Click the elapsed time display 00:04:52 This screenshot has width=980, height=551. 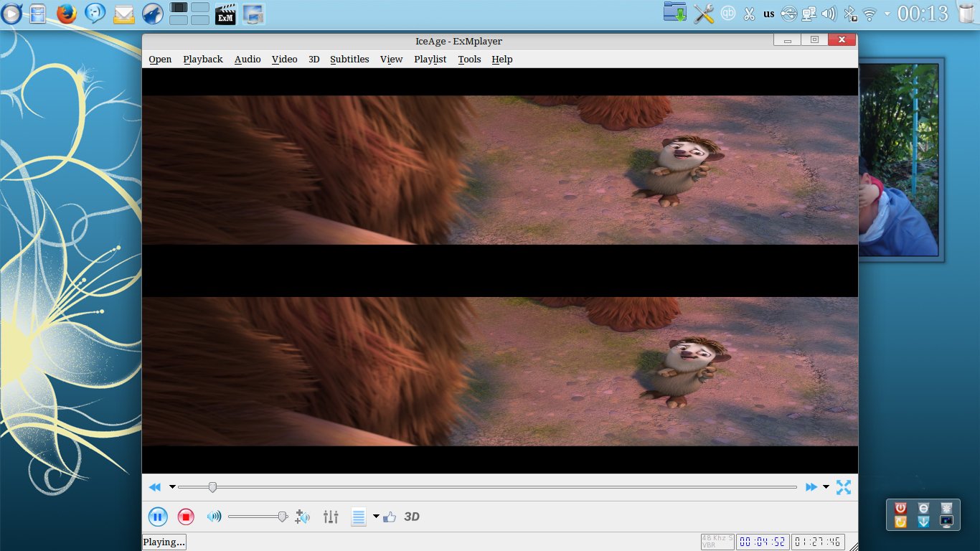pyautogui.click(x=762, y=542)
